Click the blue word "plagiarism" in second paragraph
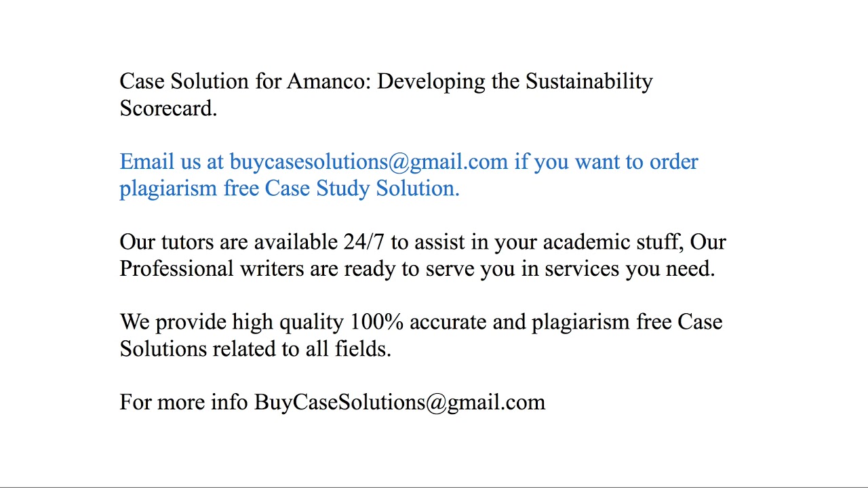 (168, 188)
